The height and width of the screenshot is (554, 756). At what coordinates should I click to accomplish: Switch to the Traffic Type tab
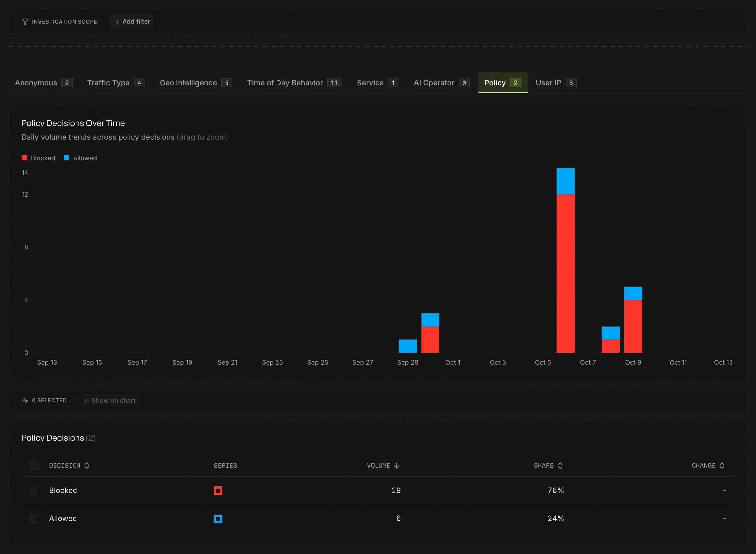(116, 83)
